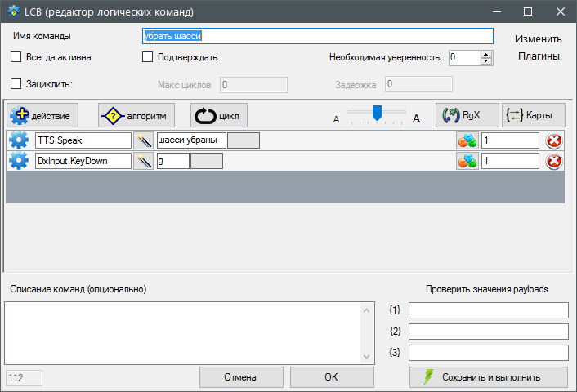
Task: Open the magic wand in DxInput.KeyDown row
Action: (x=144, y=161)
